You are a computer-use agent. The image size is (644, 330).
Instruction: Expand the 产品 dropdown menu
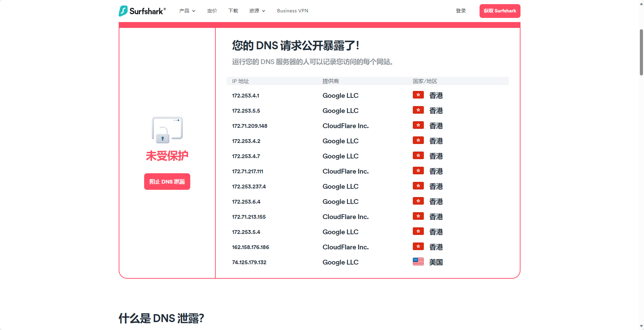coord(187,11)
